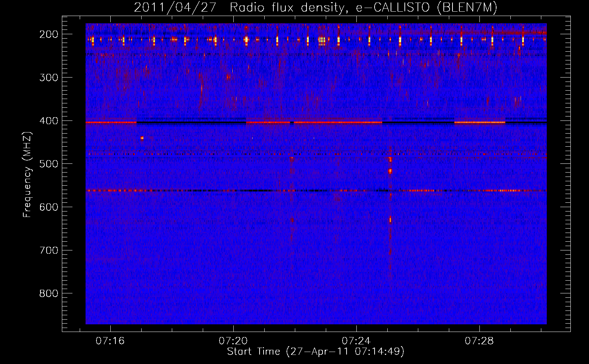Screen dimensions: 589x364
Task: Click the date '2011/04/27' in the title
Action: click(175, 8)
